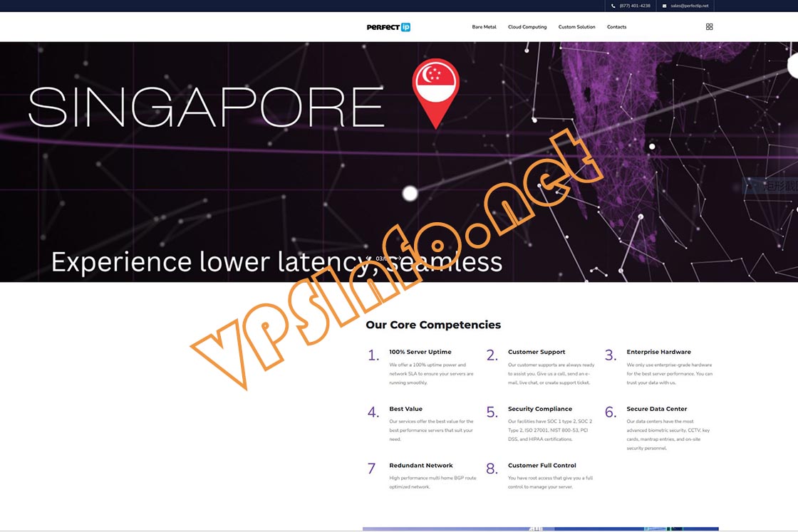Select the '100% Server Uptime' item
The width and height of the screenshot is (798, 532).
420,352
